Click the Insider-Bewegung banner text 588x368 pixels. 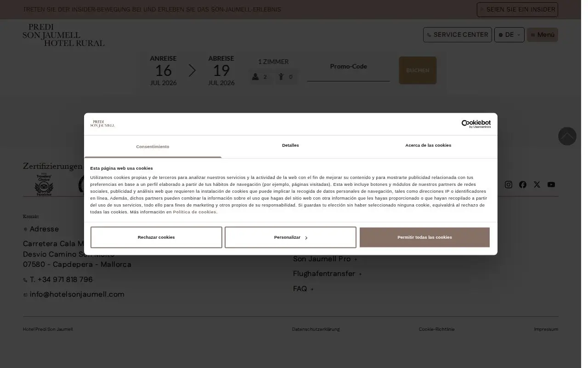pos(152,10)
